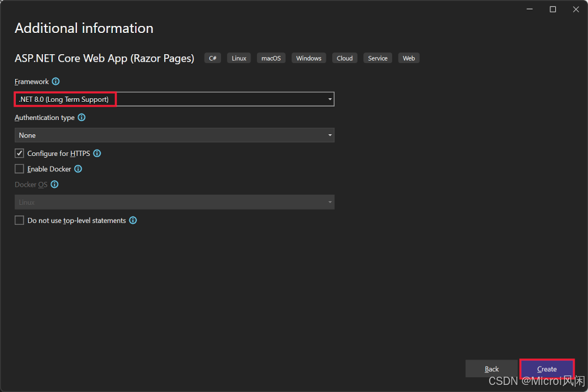Click the Create button
Screen dimensions: 588x392
coord(547,369)
